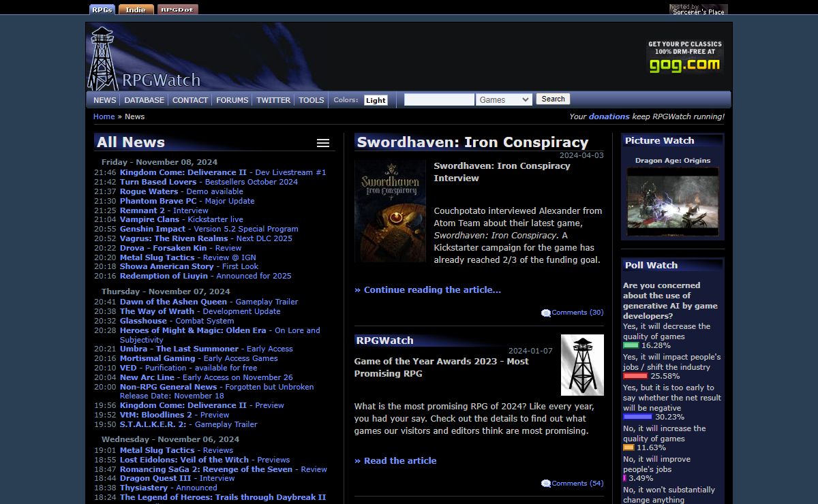The height and width of the screenshot is (504, 818).
Task: Open Dragon Quest III Interview news
Action: click(177, 478)
